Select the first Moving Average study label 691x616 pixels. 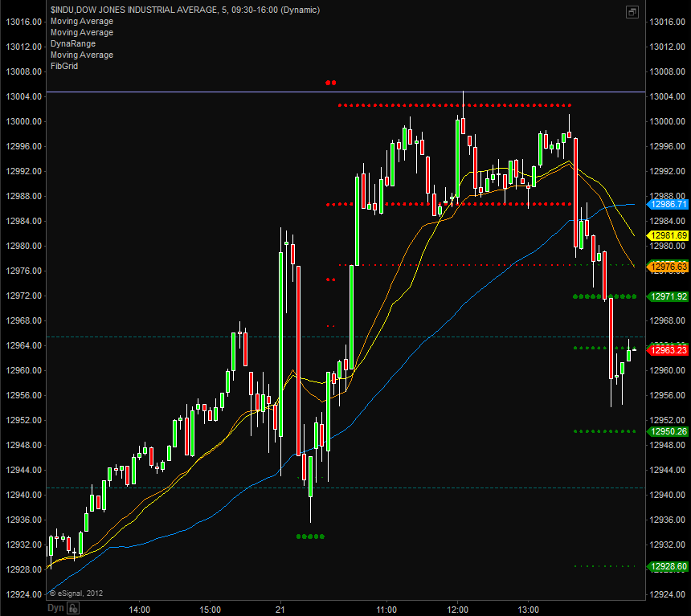(x=81, y=21)
